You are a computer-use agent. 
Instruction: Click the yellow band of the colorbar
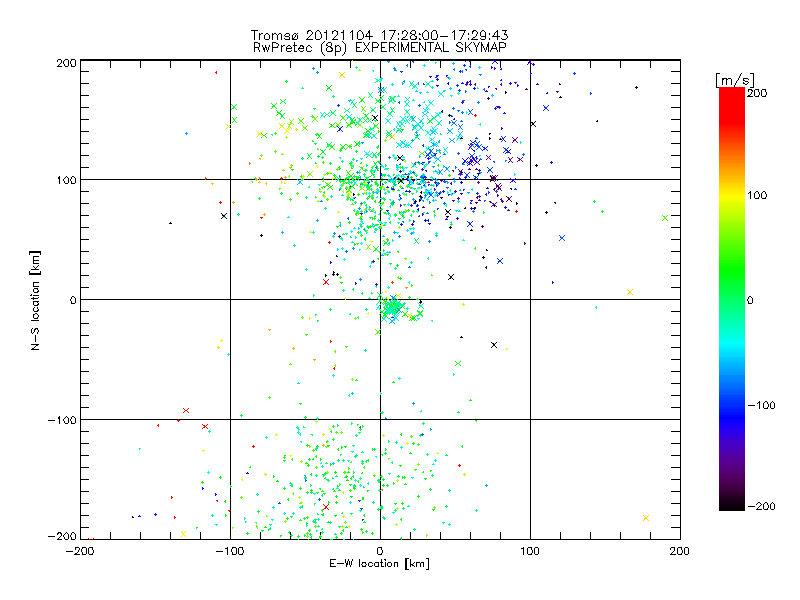tap(732, 197)
